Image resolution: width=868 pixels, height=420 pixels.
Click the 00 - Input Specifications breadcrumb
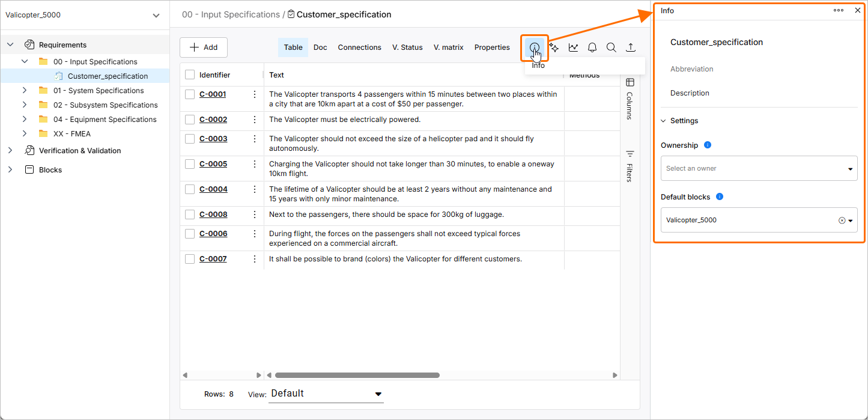(231, 14)
